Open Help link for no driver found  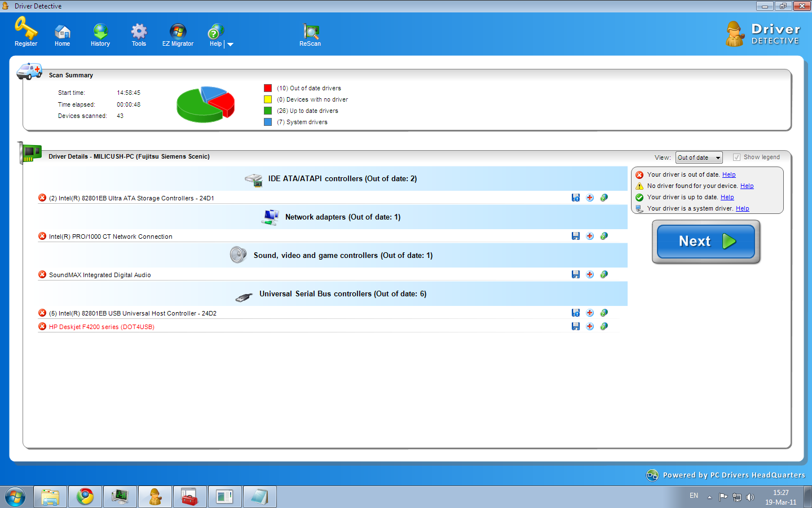coord(747,186)
